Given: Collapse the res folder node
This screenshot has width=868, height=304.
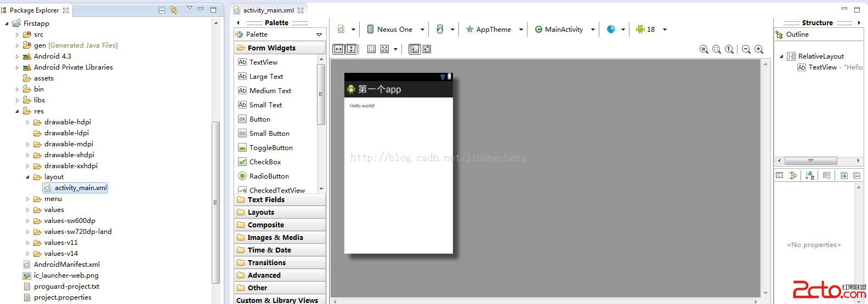Looking at the screenshot, I should click(17, 111).
